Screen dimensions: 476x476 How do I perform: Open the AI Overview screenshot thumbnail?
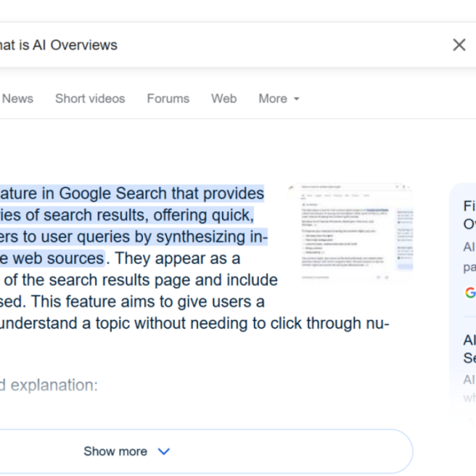coord(350,234)
